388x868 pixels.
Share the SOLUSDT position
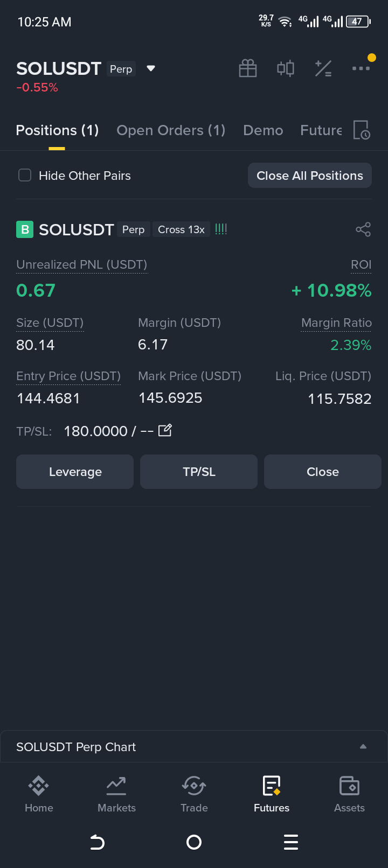[363, 229]
